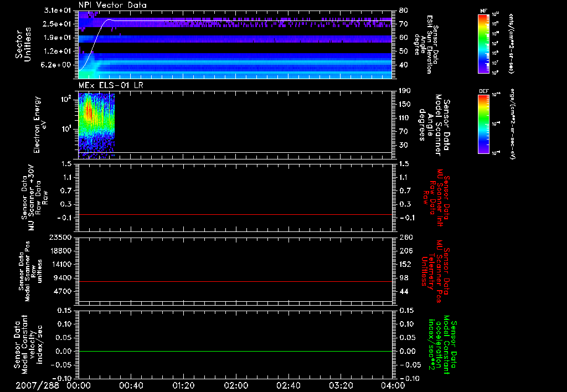The height and width of the screenshot is (392, 567).
Task: Click the '260' telemetry tick value
Action: pos(405,237)
